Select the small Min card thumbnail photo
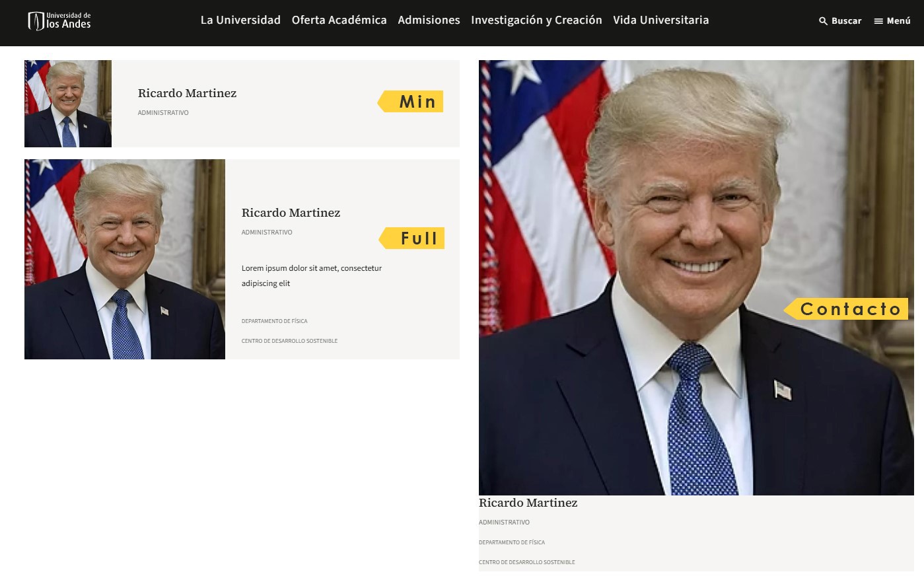This screenshot has height=580, width=924. [68, 104]
